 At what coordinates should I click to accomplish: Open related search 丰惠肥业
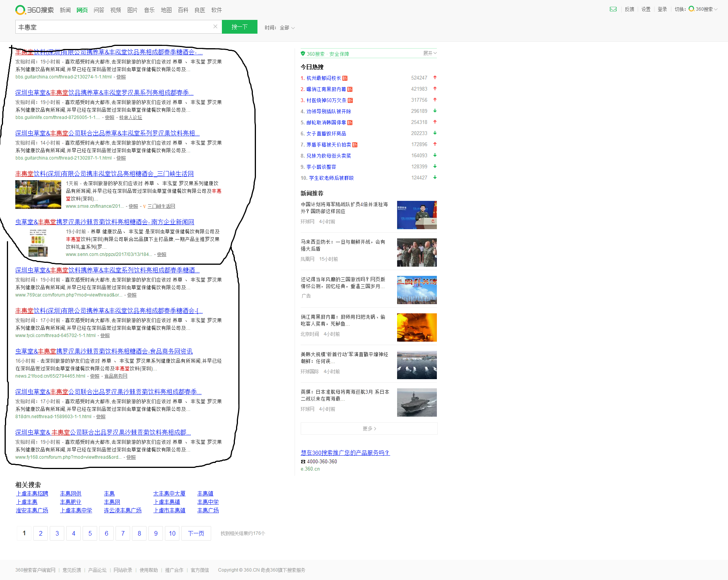point(71,502)
